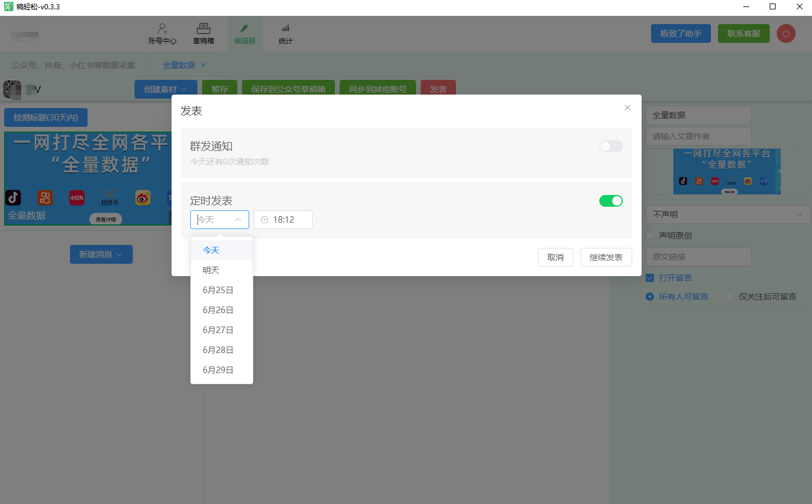Click the clock icon in time field
Image resolution: width=812 pixels, height=504 pixels.
264,220
